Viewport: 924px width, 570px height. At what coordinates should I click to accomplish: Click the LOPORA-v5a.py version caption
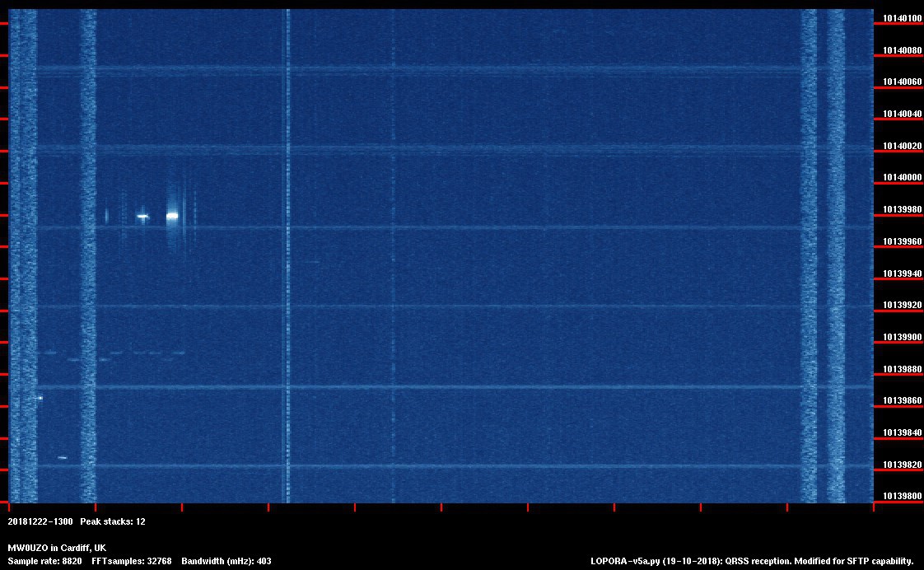[752, 561]
